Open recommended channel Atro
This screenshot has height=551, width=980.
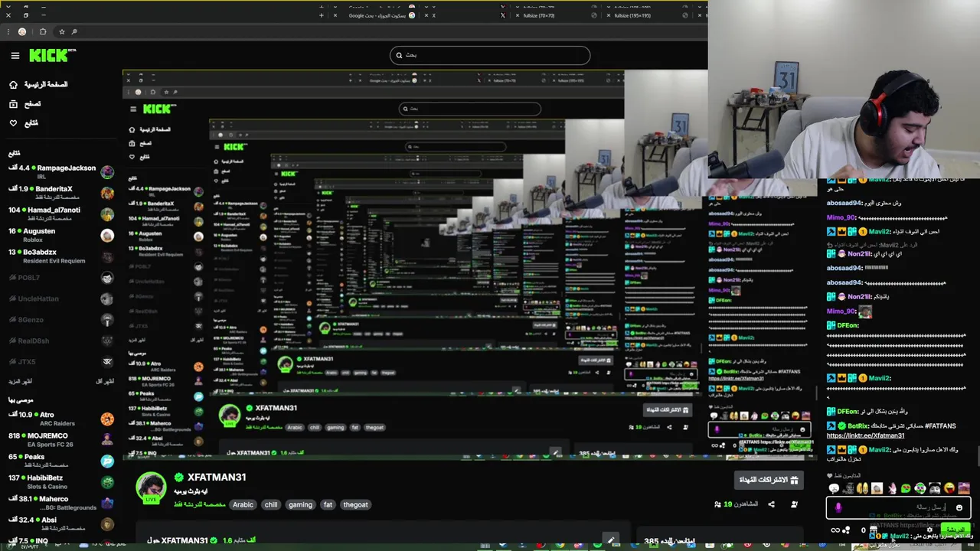pos(60,419)
